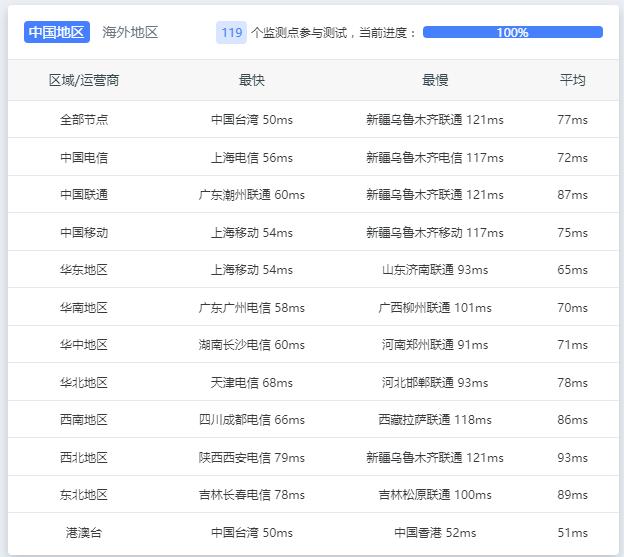Select the 西北地区 row label
The image size is (624, 557).
84,458
